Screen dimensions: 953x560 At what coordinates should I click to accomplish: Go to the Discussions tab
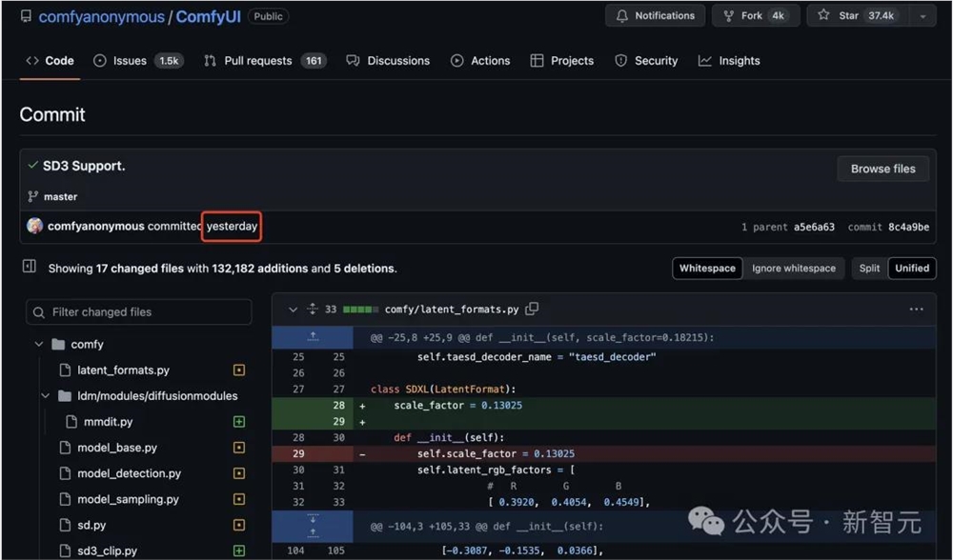(x=388, y=61)
